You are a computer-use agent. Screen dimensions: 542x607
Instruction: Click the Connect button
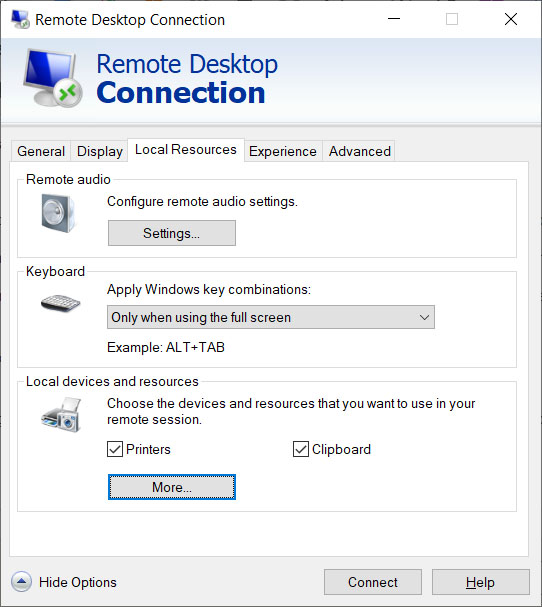372,582
